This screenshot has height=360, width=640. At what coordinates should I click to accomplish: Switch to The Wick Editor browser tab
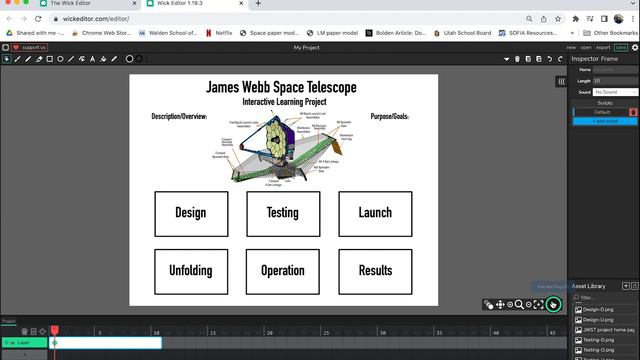pos(88,3)
